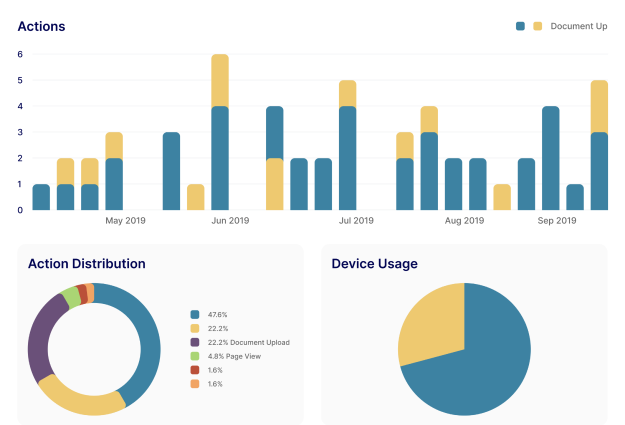
Task: Select the green donut segment
Action: [x=70, y=296]
